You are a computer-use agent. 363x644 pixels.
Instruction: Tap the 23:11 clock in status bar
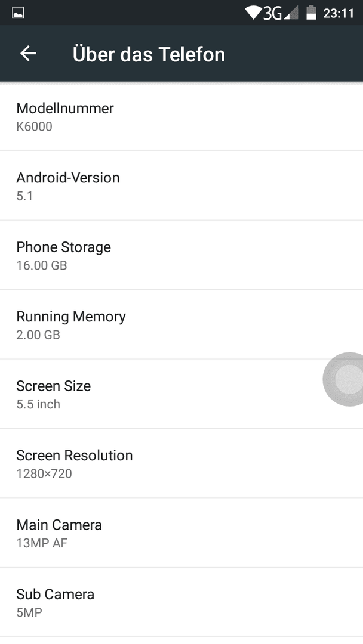pyautogui.click(x=338, y=13)
